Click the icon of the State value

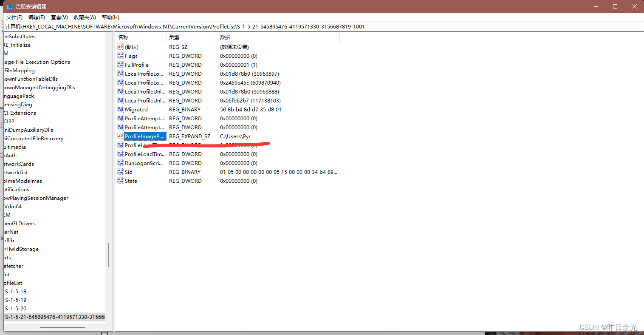point(121,181)
